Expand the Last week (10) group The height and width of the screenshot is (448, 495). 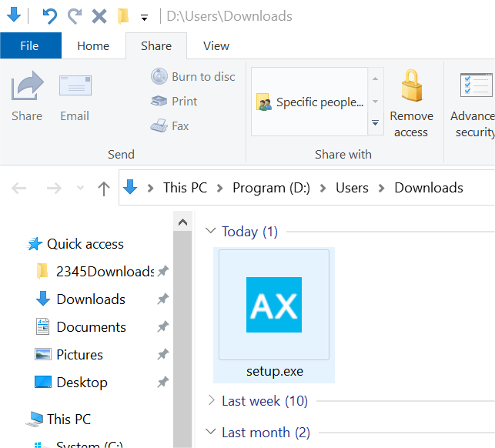pos(212,400)
